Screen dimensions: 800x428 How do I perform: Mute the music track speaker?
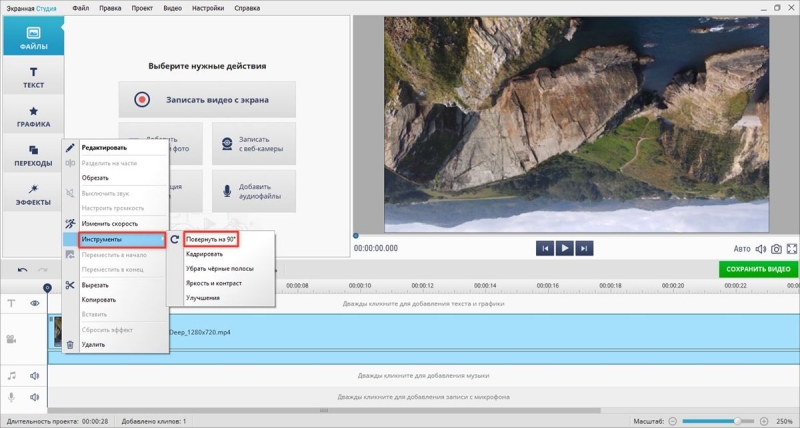coord(35,376)
